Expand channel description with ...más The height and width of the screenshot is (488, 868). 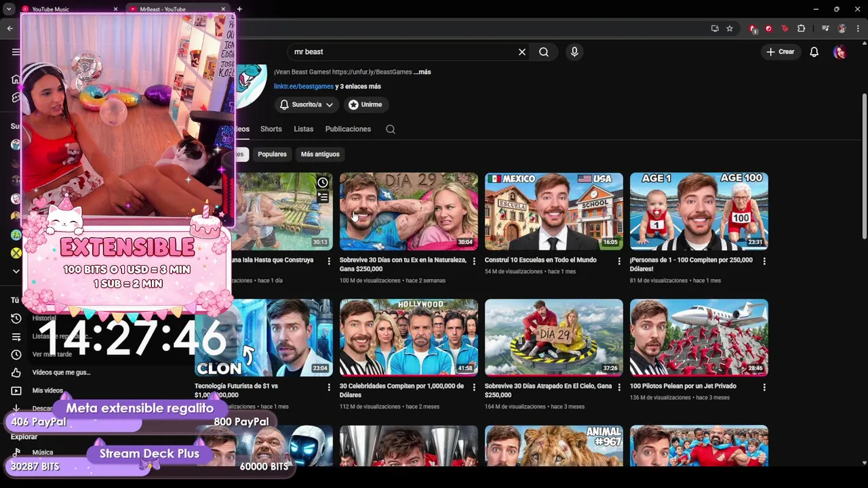(x=422, y=72)
